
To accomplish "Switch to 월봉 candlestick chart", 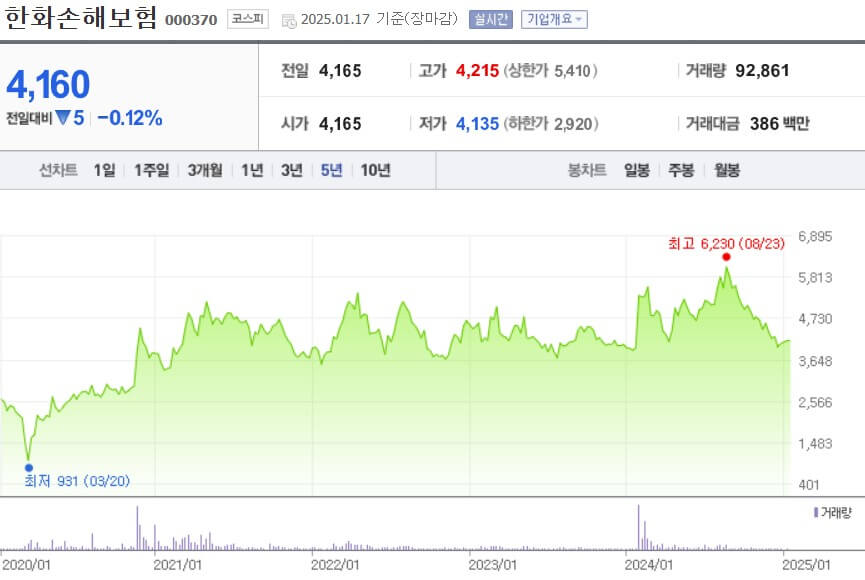I will coord(727,170).
